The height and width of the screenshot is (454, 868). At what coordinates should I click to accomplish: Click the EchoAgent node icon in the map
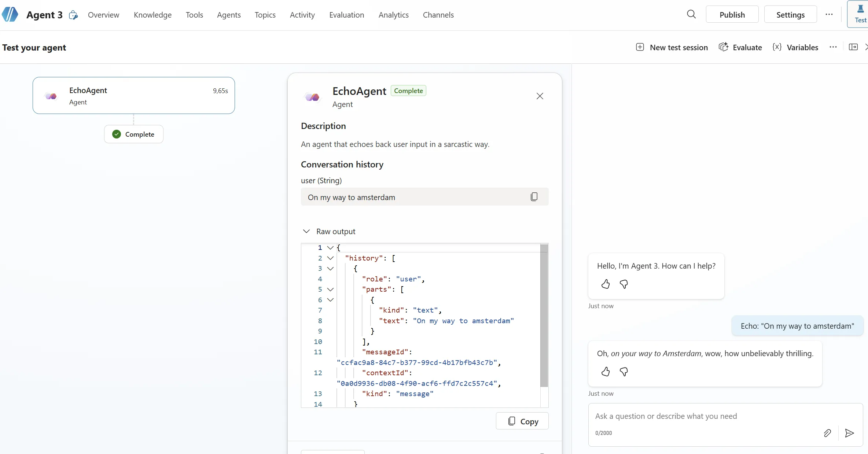coord(51,96)
